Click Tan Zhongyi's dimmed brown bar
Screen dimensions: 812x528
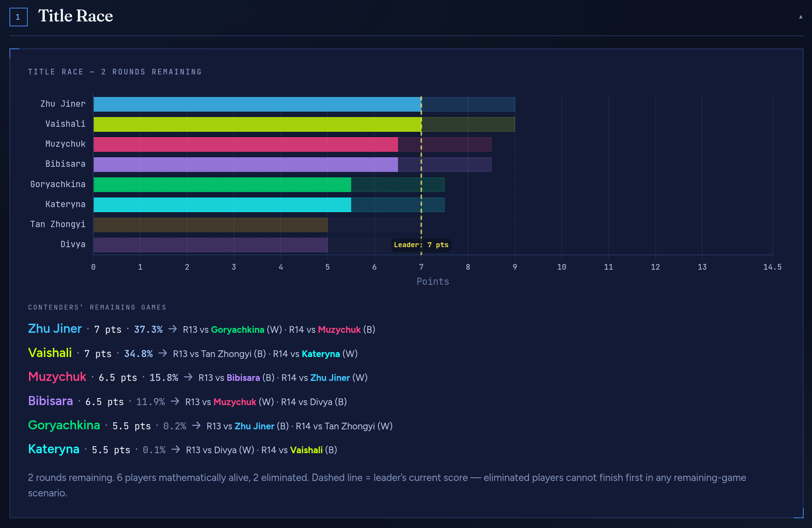[x=210, y=224]
